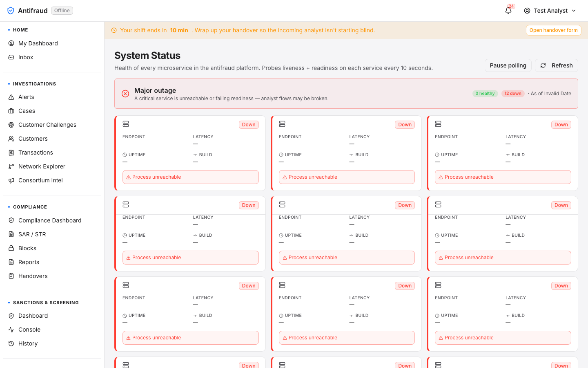Click the Transactions receipt icon
Viewport: 588px width, 368px height.
pos(11,153)
